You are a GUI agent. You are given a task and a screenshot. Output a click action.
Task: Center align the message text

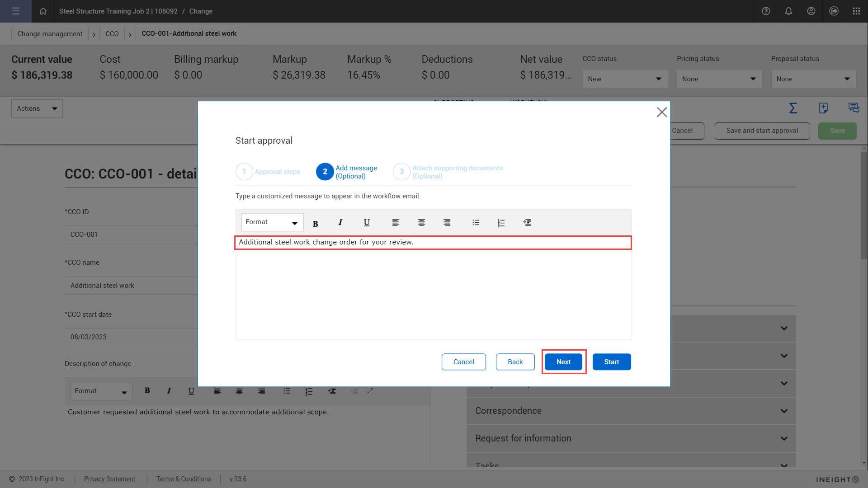pos(421,222)
